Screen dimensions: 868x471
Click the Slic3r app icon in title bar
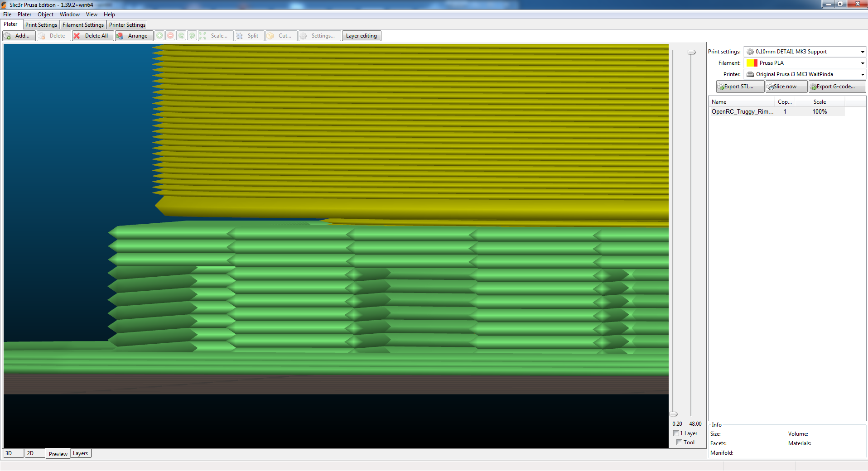pos(4,5)
